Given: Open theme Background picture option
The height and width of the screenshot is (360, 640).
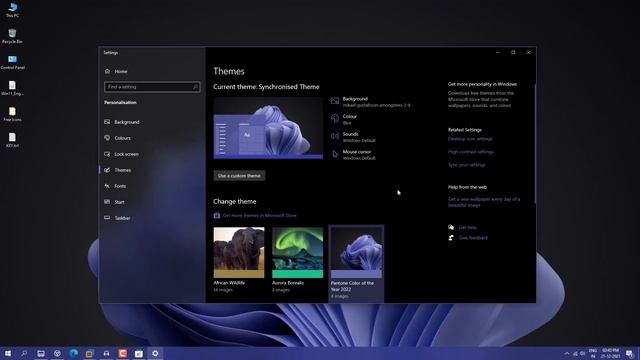Looking at the screenshot, I should pos(371,102).
